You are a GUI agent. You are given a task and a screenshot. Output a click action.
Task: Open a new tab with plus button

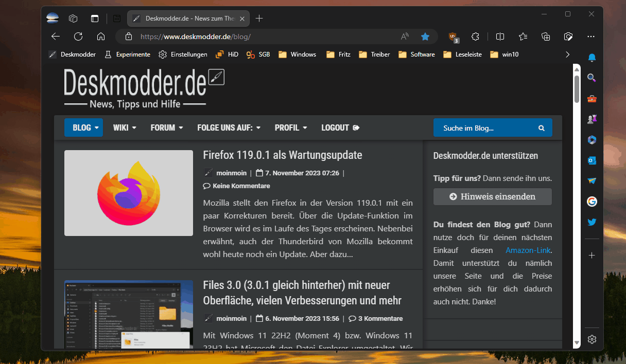coord(259,19)
